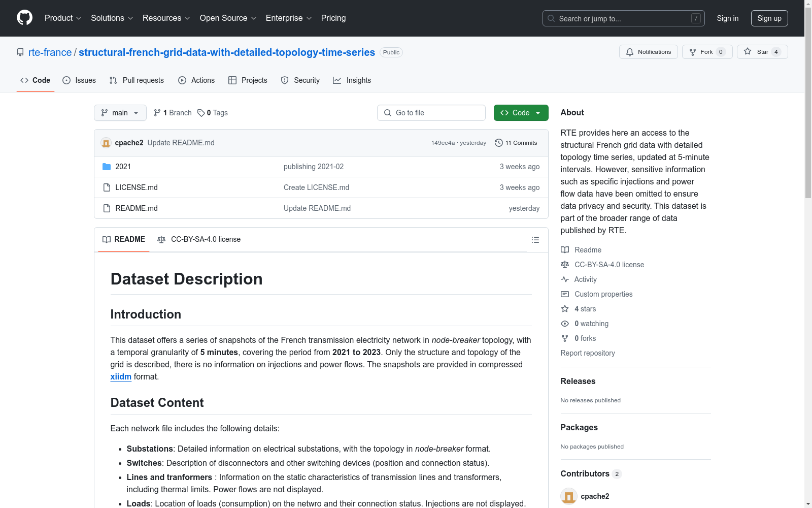Click the Notifications bell button
Viewport: 812px width, 508px height.
tap(648, 52)
